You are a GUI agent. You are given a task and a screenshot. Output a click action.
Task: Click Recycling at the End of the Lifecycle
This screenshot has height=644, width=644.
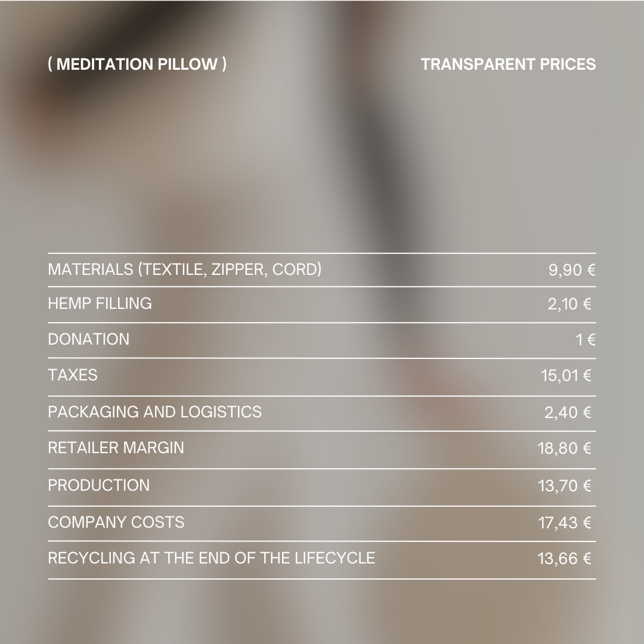coord(211,558)
